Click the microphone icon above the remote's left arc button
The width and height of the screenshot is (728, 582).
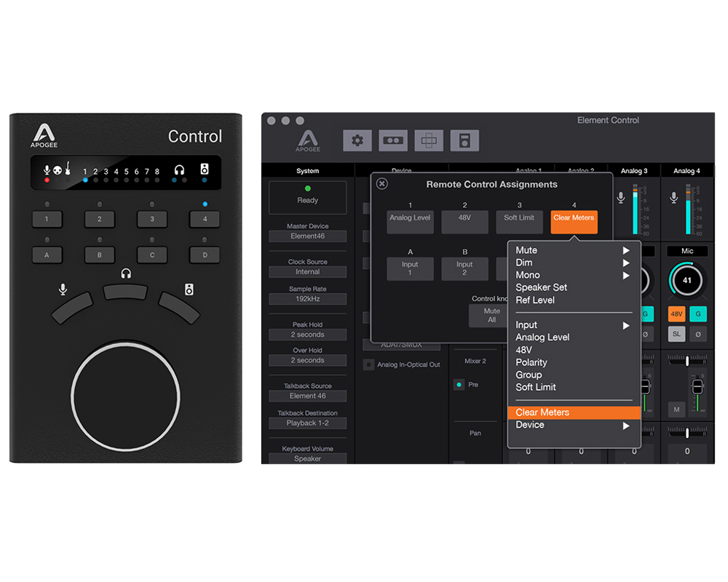pos(63,290)
